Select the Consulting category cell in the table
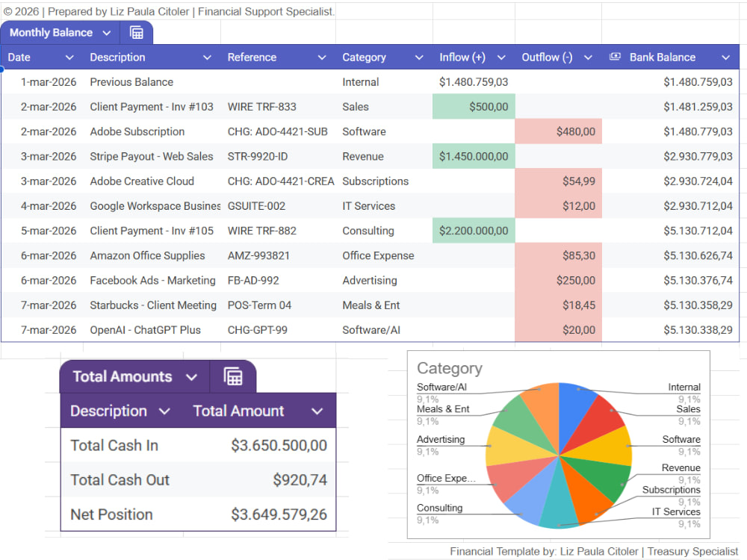 click(384, 231)
